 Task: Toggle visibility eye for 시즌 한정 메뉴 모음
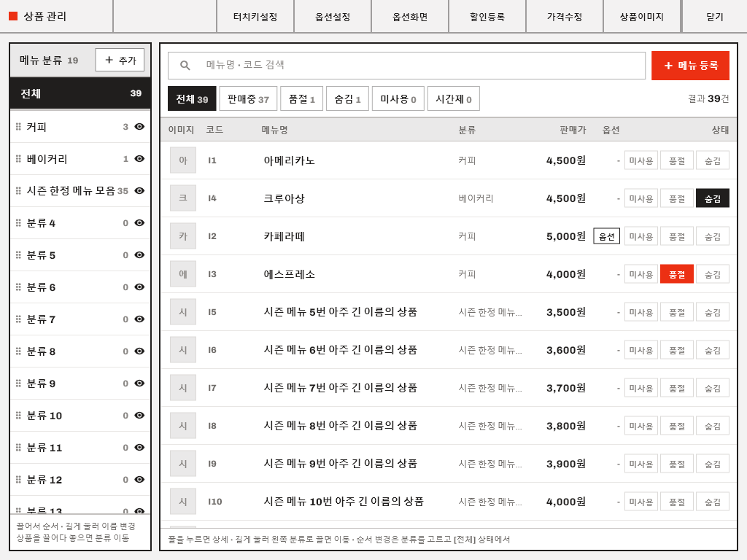click(x=139, y=190)
